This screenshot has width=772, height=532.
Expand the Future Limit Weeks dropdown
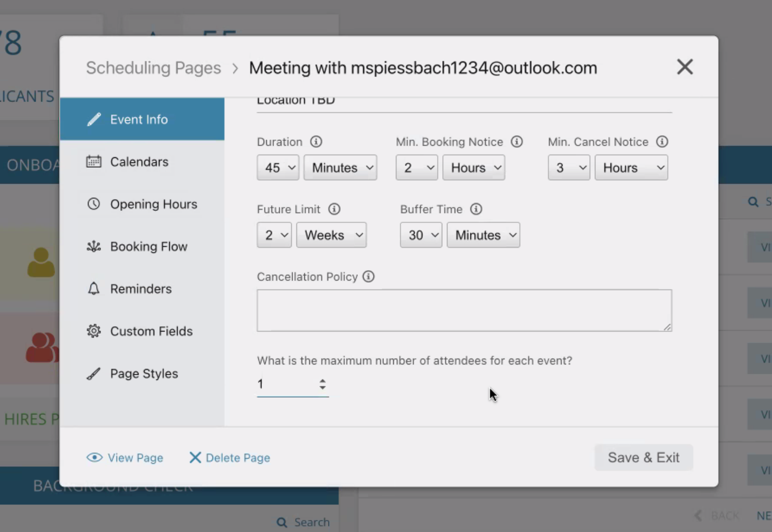pos(331,235)
